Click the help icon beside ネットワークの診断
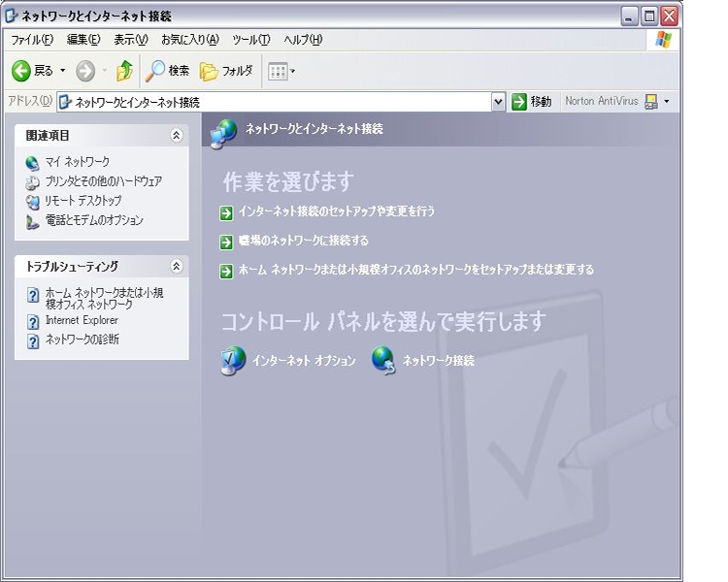 pyautogui.click(x=33, y=341)
